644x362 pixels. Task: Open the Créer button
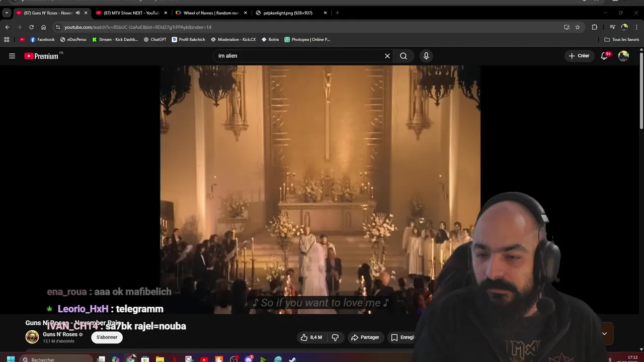point(579,56)
